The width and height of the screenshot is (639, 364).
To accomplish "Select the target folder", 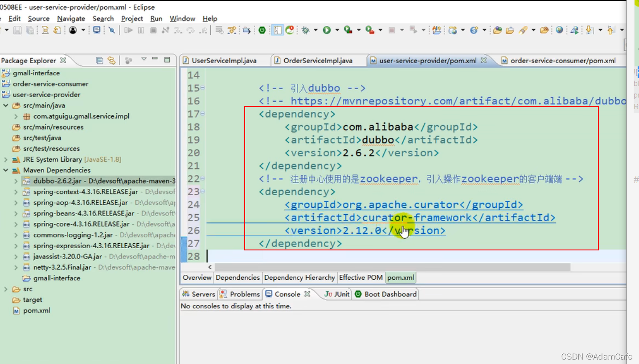I will (x=33, y=300).
